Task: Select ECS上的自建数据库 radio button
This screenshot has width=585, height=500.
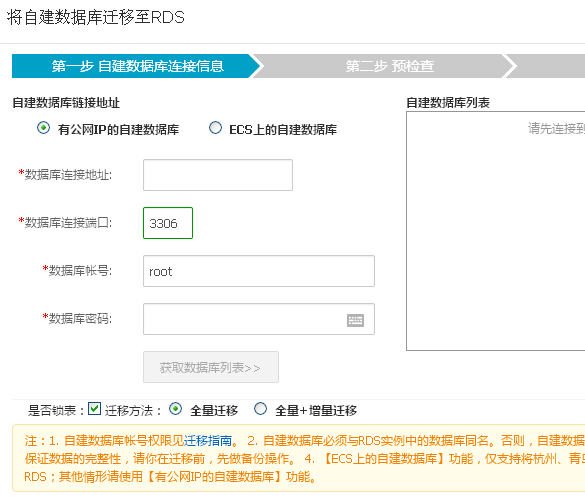Action: (215, 128)
